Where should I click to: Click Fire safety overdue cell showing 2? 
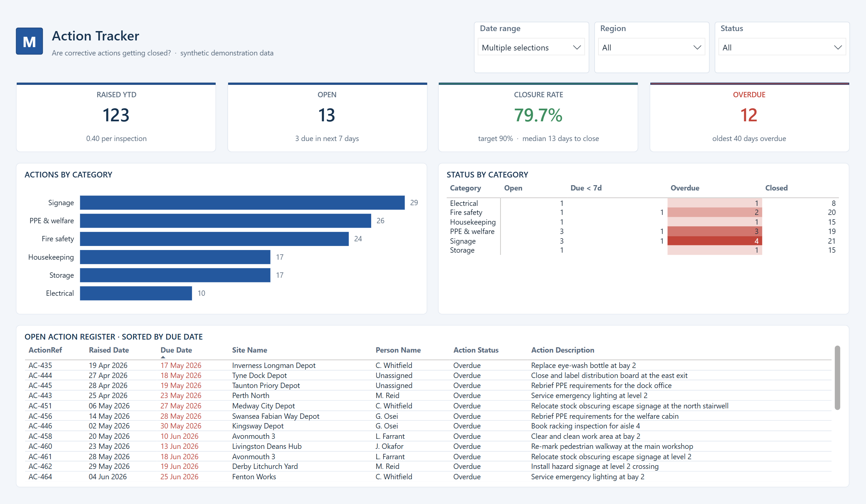715,212
